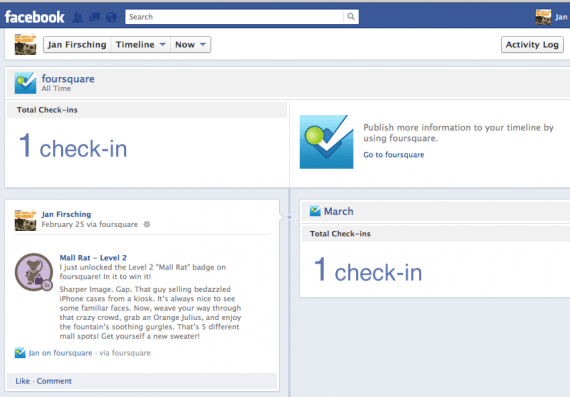Click the search magnifier button
The image size is (570, 397).
[x=351, y=17]
